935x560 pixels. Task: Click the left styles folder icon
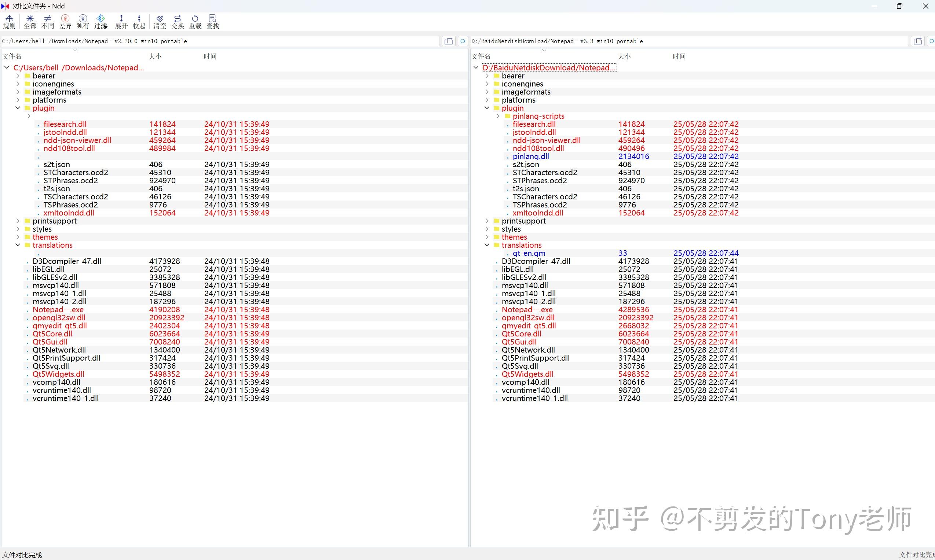pyautogui.click(x=27, y=229)
